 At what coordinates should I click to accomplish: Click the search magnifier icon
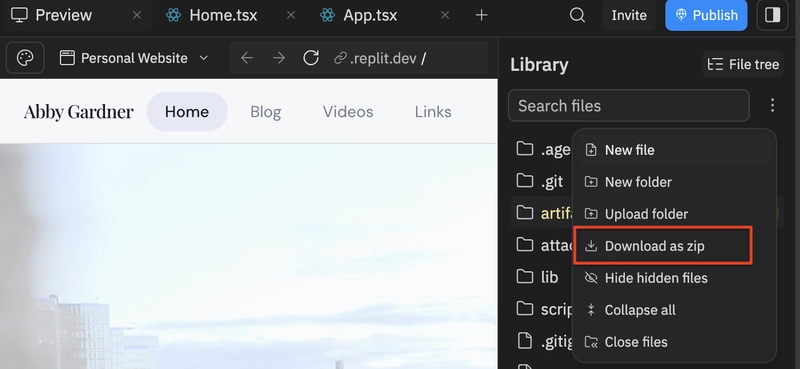coord(577,15)
